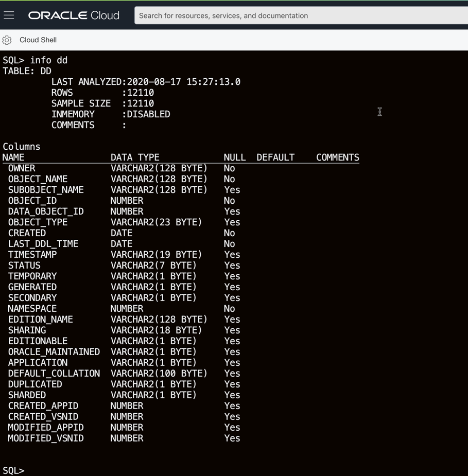
Task: Select the OBJECT_TYPE column name
Action: pyautogui.click(x=38, y=222)
